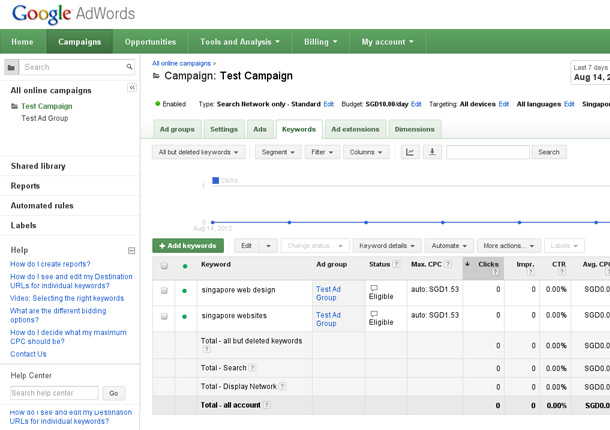Click help icon under CTR header

click(x=562, y=272)
